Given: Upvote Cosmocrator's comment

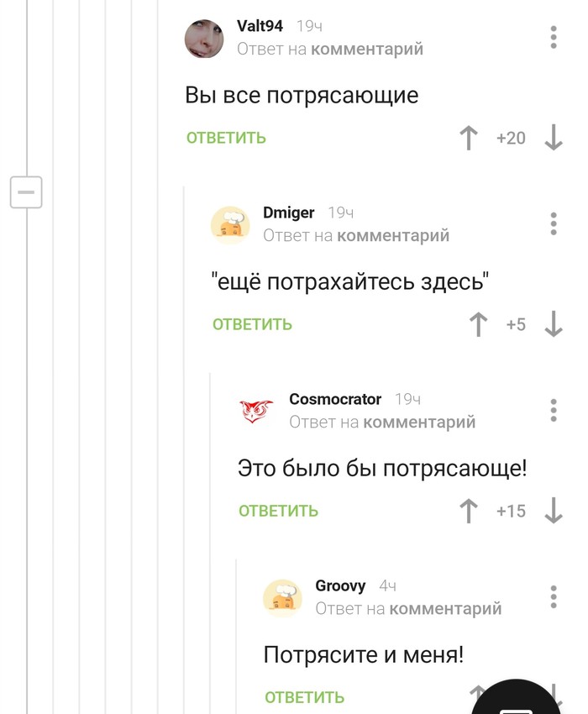Looking at the screenshot, I should click(x=469, y=511).
